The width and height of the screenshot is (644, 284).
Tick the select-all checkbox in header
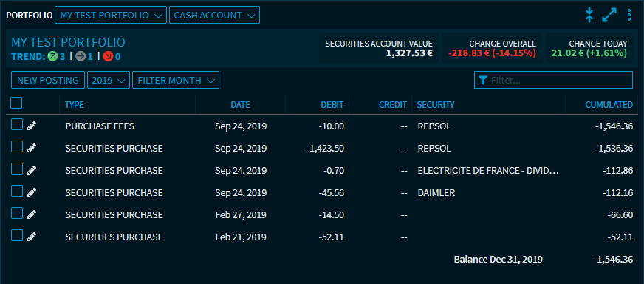tap(16, 103)
